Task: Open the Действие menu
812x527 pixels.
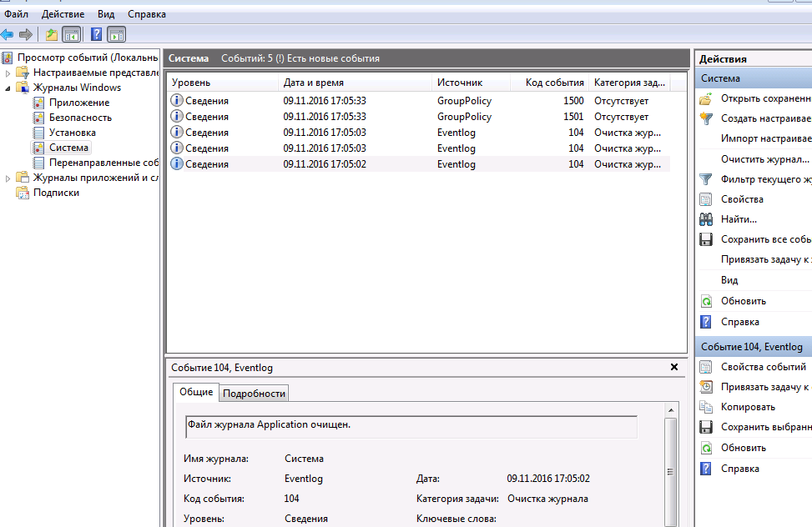Action: [63, 14]
